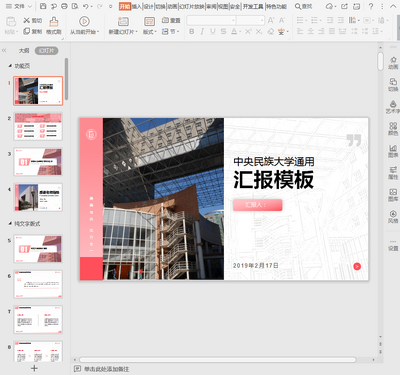
Task: Switch to the 开发工具 ribbon tab
Action: [x=253, y=7]
